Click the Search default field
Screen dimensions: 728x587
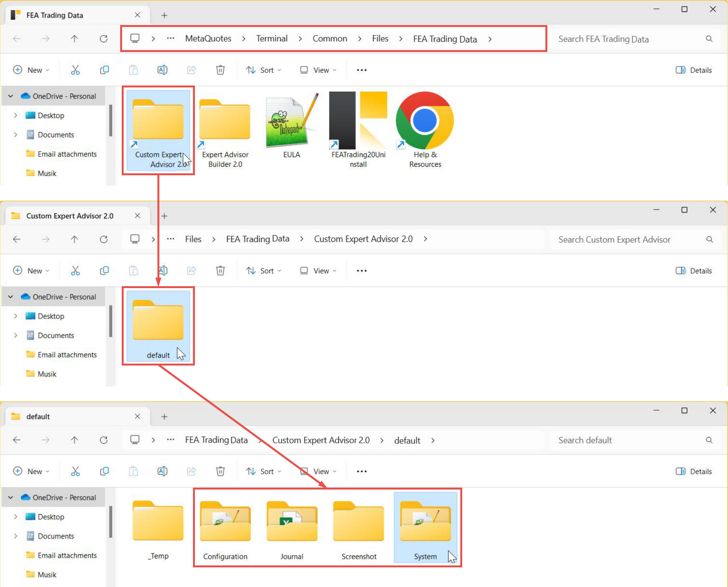(x=635, y=440)
